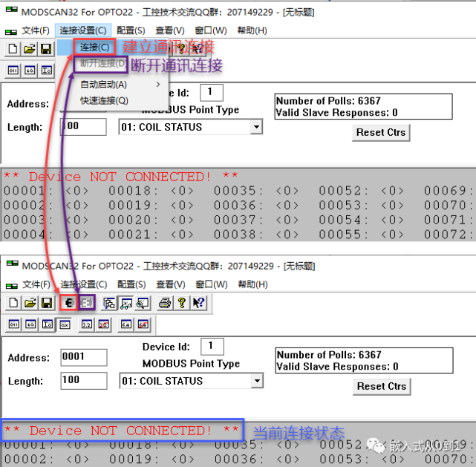
Task: Select Show Data glasses icon in lower toolbar
Action: (126, 303)
